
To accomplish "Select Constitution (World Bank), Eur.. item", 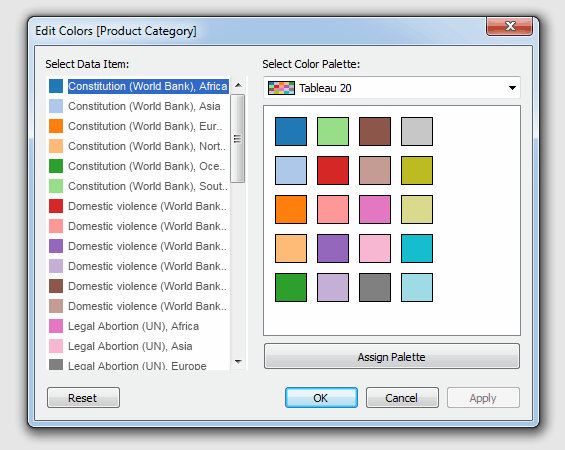I will click(x=138, y=126).
